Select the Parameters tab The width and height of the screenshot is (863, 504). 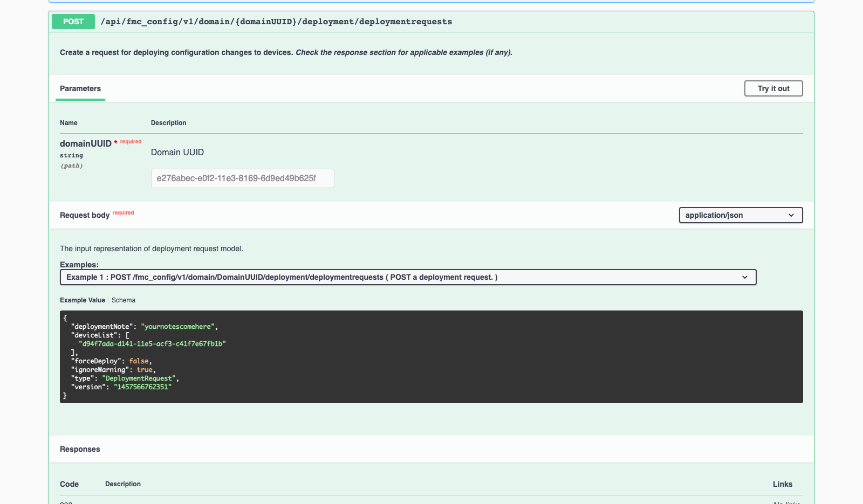[80, 88]
